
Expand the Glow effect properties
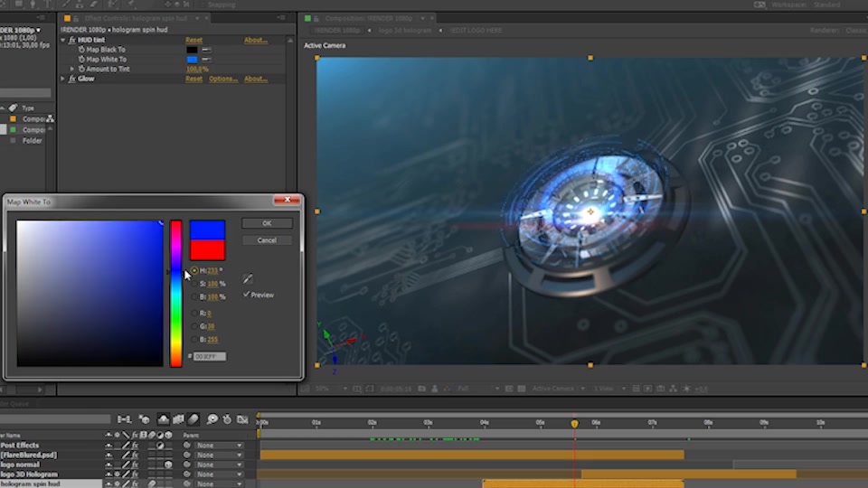[x=62, y=80]
